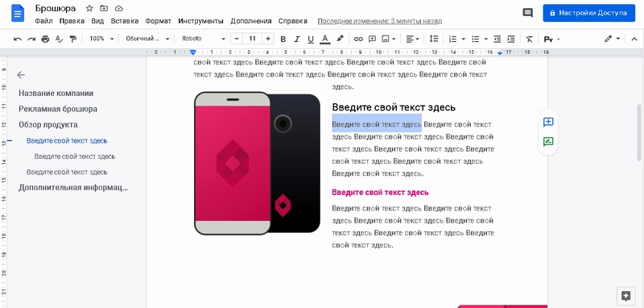Screen dimensions: 644x308
Task: Clear text formatting icon
Action: click(x=529, y=39)
